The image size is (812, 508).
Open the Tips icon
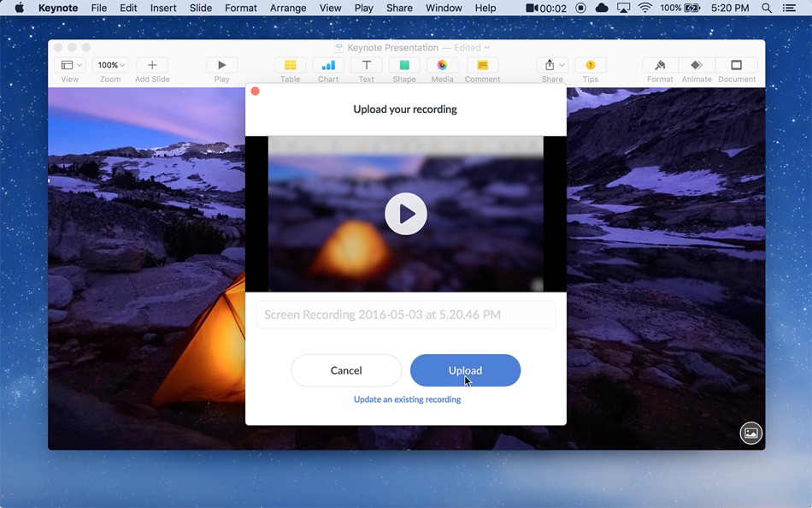coord(590,65)
